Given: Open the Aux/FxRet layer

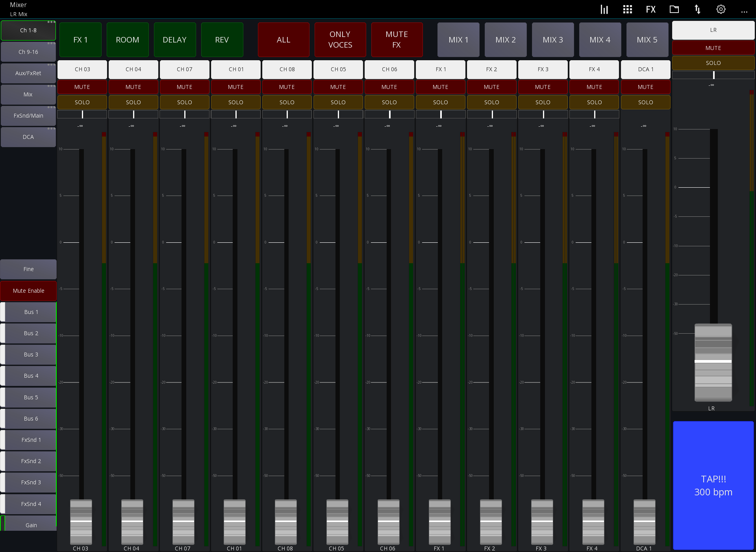Looking at the screenshot, I should tap(28, 73).
